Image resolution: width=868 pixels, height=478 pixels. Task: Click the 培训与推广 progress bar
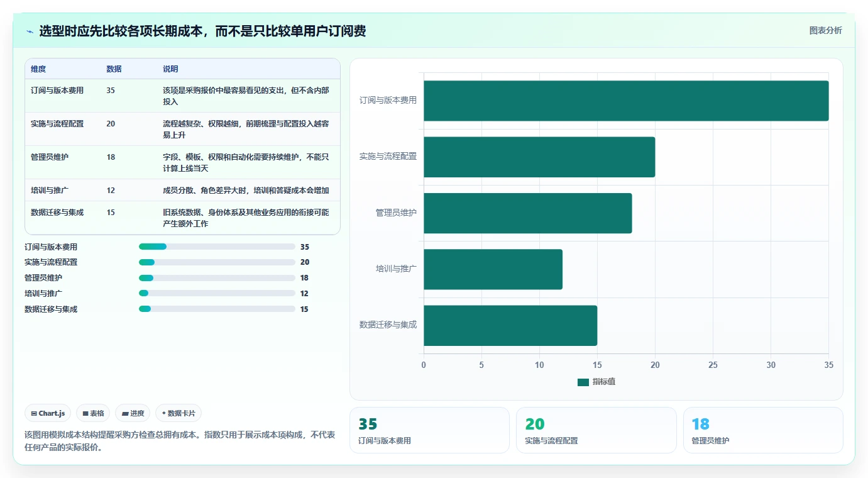[x=217, y=293]
